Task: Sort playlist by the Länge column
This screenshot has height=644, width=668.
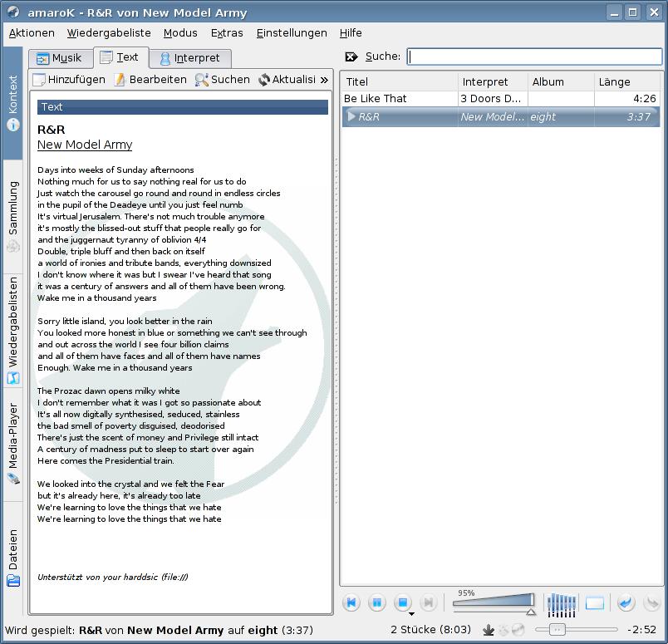Action: (627, 81)
